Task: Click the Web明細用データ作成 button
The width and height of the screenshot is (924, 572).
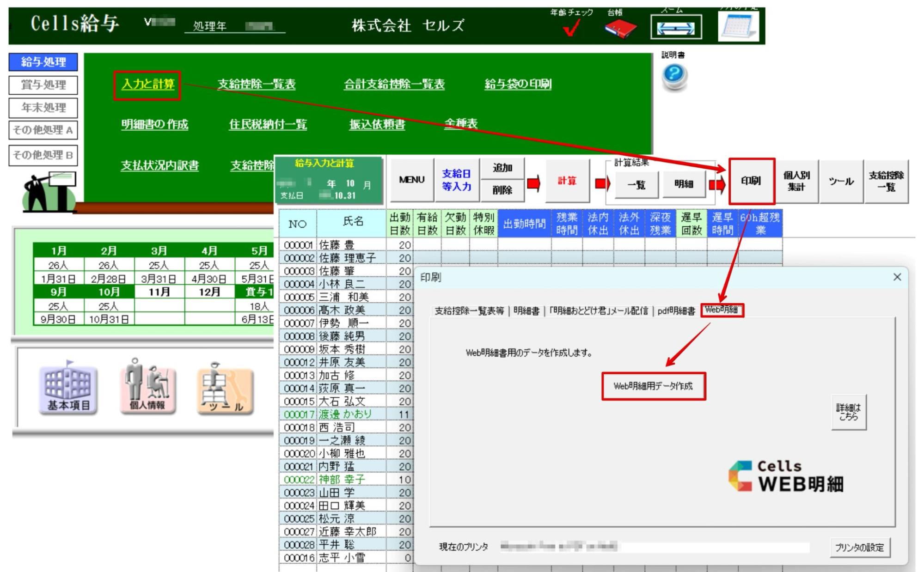Action: click(653, 386)
